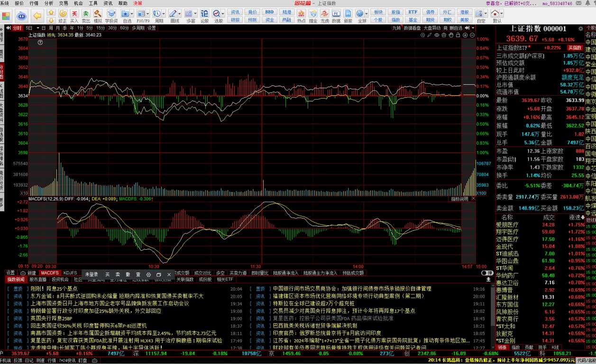The height and width of the screenshot is (364, 596).
Task: Launch 模拟 trading gavel icon
Action: pyautogui.click(x=98, y=16)
